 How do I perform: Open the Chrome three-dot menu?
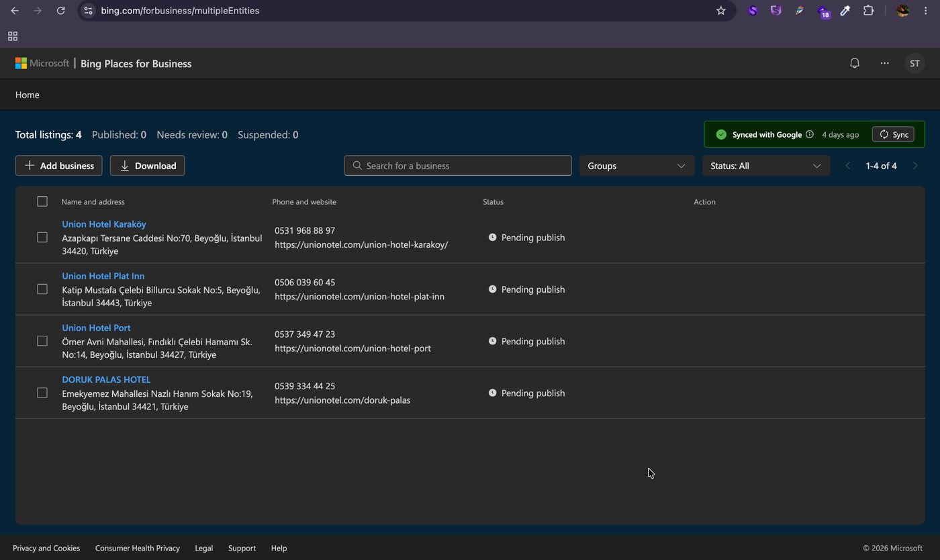[926, 11]
